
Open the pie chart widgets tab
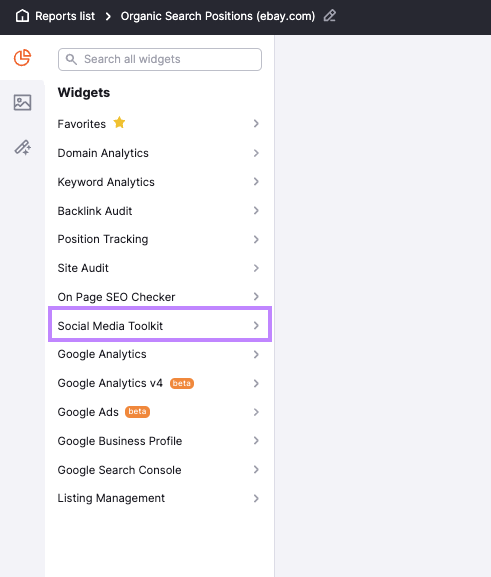tap(22, 58)
